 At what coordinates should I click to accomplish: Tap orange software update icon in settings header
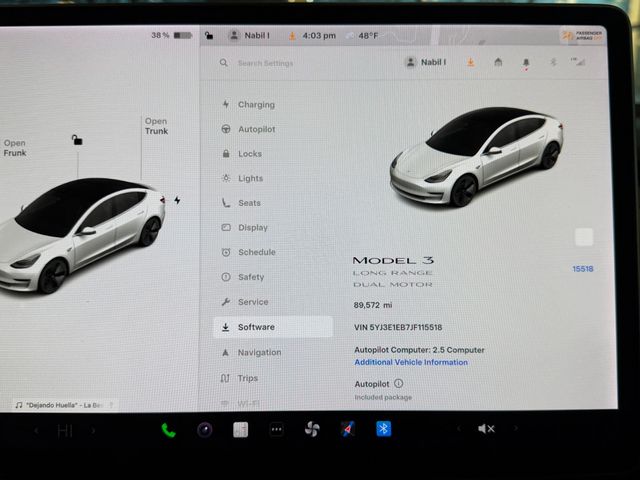coord(471,62)
